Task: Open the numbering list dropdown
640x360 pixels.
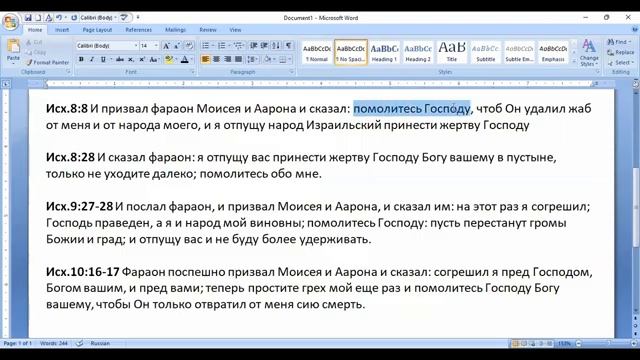Action: coord(229,45)
